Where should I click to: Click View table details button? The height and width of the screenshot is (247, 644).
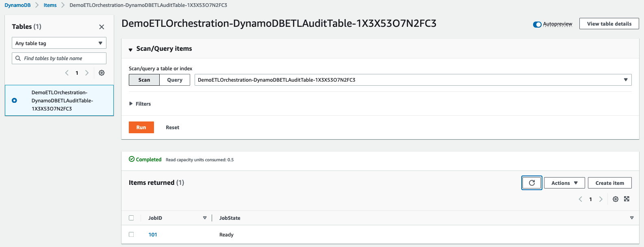click(x=609, y=24)
